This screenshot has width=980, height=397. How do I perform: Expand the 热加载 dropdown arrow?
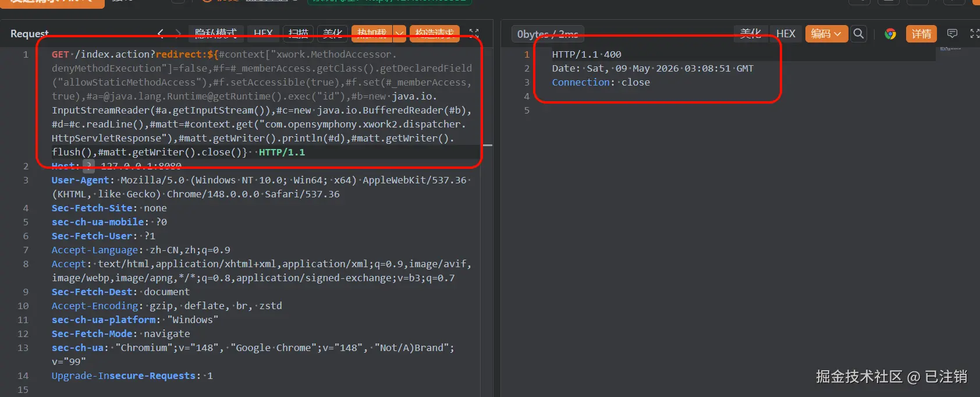(400, 33)
